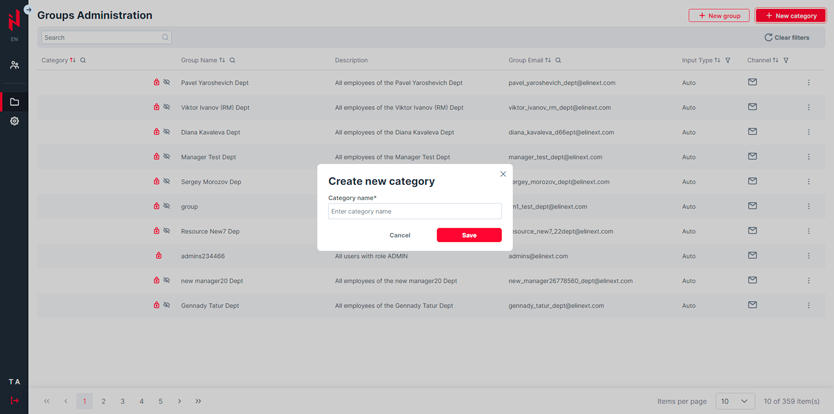Toggle visibility eye for Gennady Tatur Dept
Image resolution: width=834 pixels, height=414 pixels.
click(167, 305)
